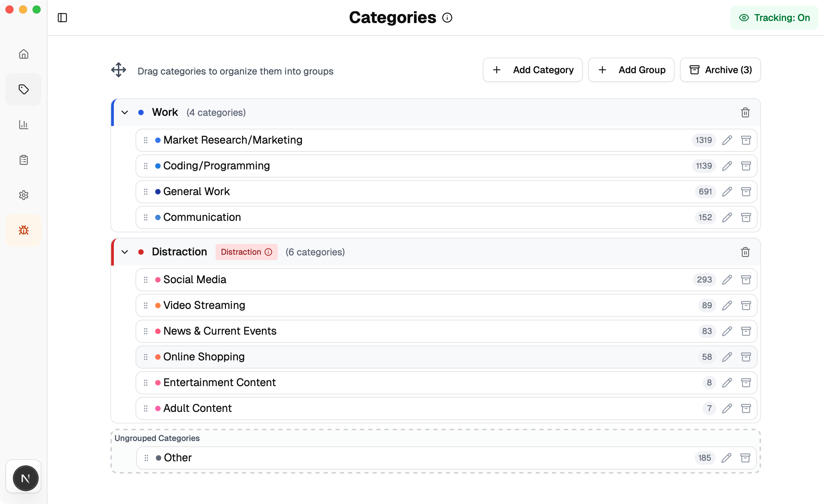Open Settings from the sidebar gear
Image resolution: width=824 pixels, height=504 pixels.
(23, 195)
